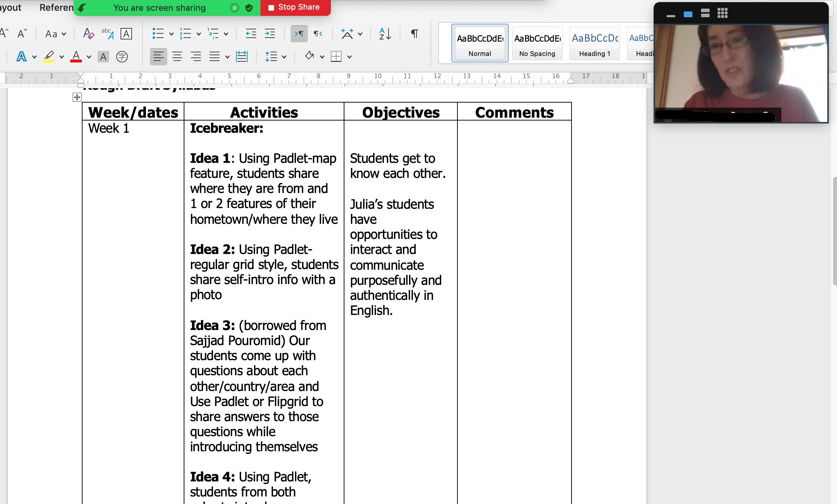Open the Layout ribbon tab
The width and height of the screenshot is (837, 504).
point(11,8)
